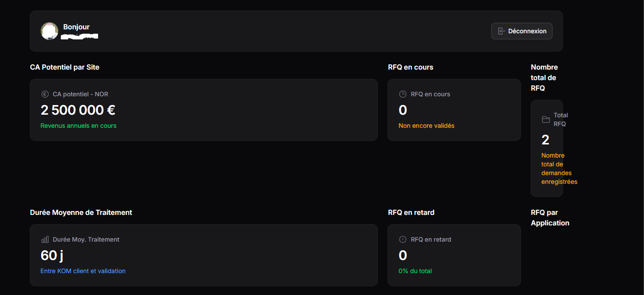Viewport: 644px width, 295px height.
Task: Click the Non encore validés status text
Action: coord(426,126)
